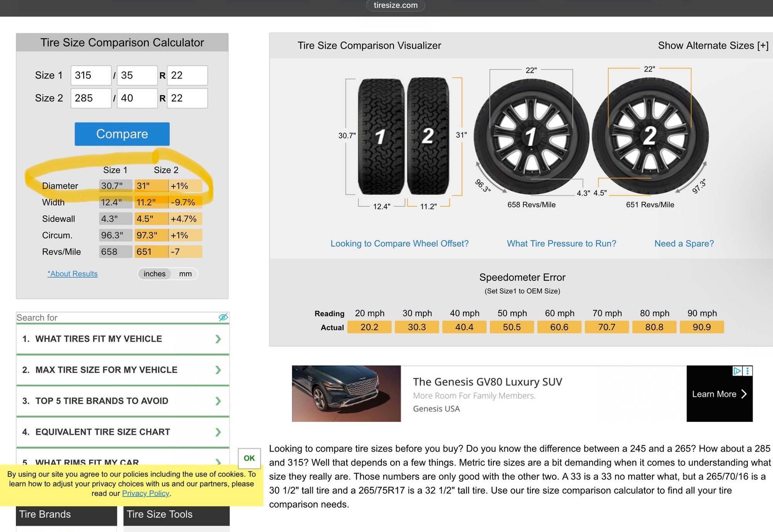
Task: Expand Show Alternate Sizes [+]
Action: pyautogui.click(x=713, y=46)
